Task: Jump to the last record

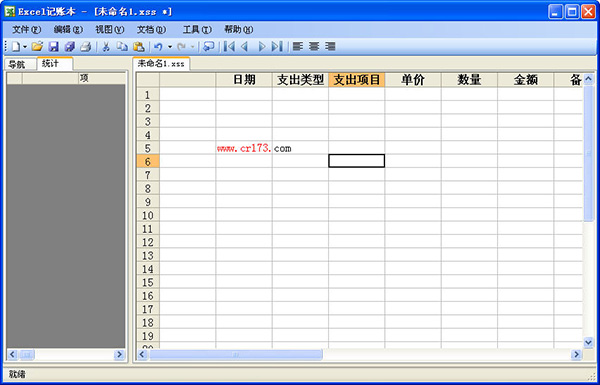Action: 277,47
